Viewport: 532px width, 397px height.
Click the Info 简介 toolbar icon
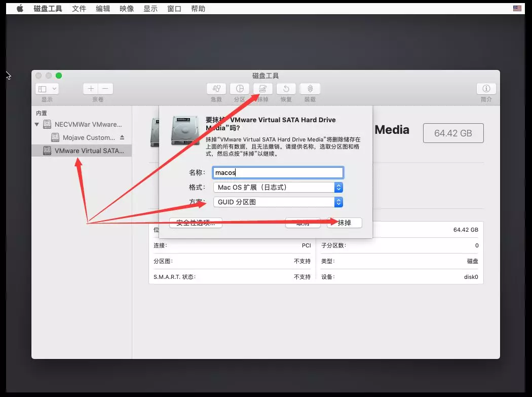tap(486, 89)
